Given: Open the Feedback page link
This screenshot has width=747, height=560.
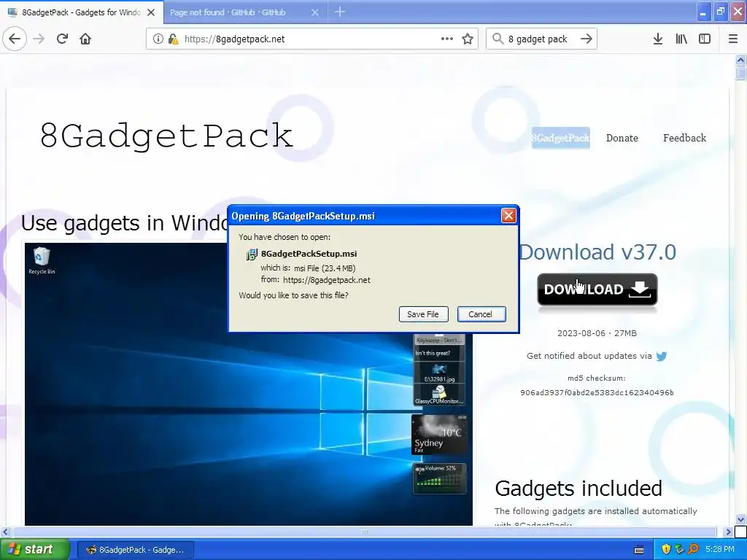Looking at the screenshot, I should (684, 138).
